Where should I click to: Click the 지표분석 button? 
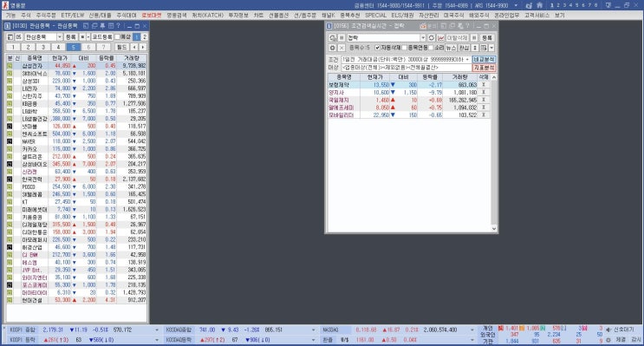click(x=484, y=68)
